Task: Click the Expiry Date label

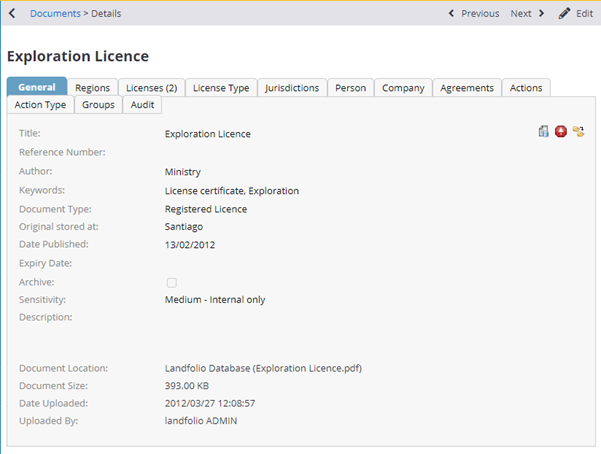Action: coord(46,263)
